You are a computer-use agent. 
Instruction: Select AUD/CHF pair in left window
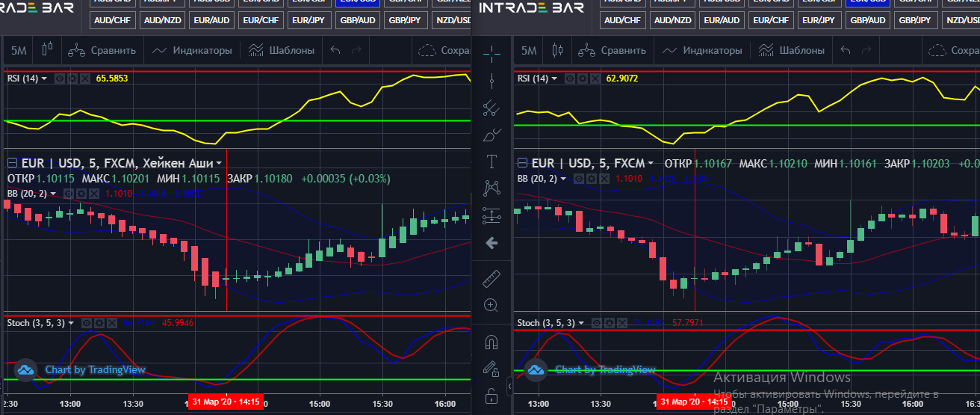[112, 20]
